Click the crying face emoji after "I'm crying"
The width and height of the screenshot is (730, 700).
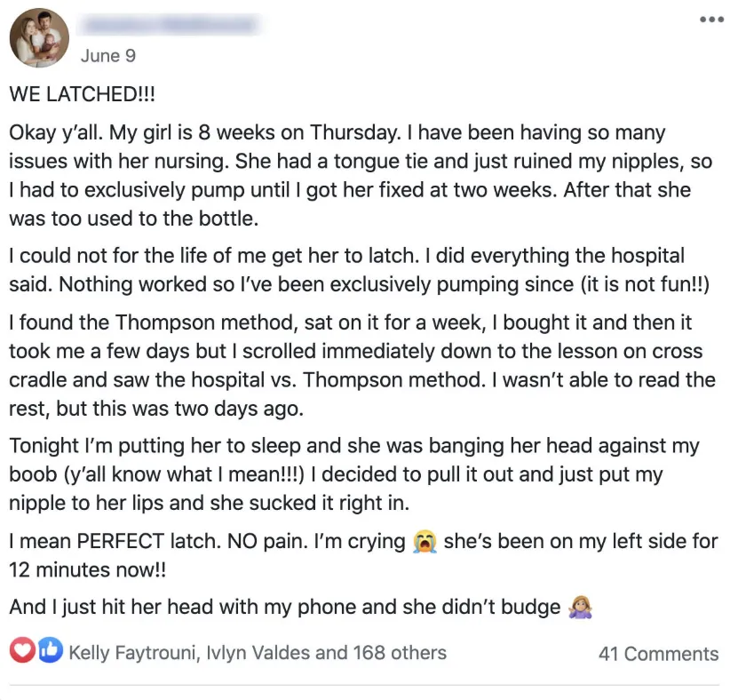[x=425, y=541]
